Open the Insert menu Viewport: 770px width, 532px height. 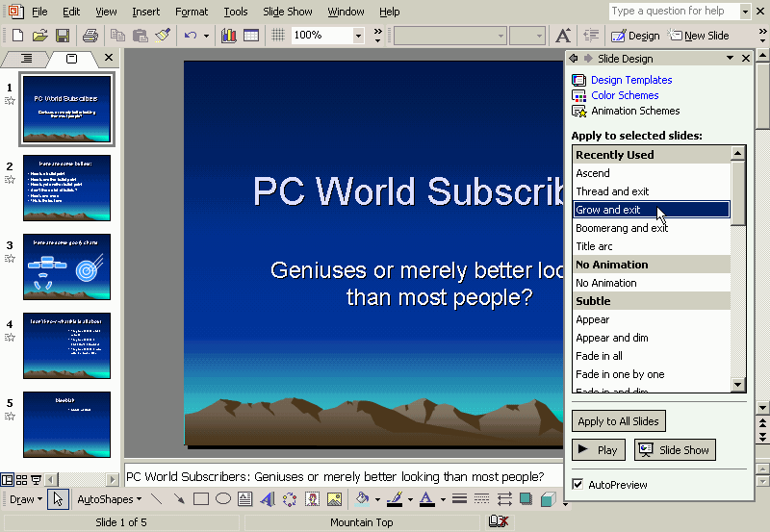pyautogui.click(x=146, y=12)
